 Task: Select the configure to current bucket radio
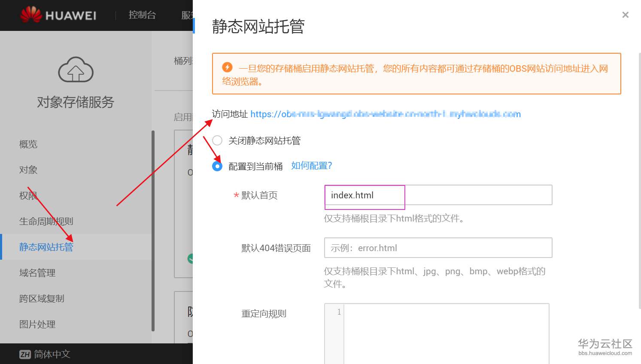(217, 166)
